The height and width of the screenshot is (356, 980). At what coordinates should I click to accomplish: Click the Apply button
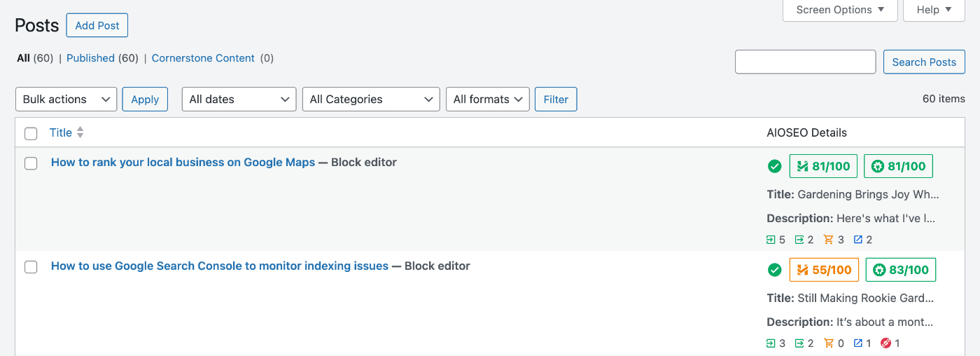(x=145, y=99)
